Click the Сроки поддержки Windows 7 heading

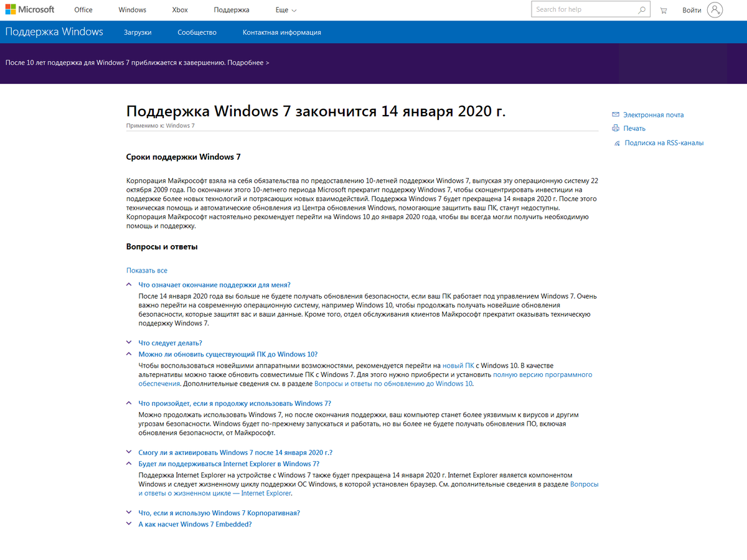pyautogui.click(x=183, y=157)
